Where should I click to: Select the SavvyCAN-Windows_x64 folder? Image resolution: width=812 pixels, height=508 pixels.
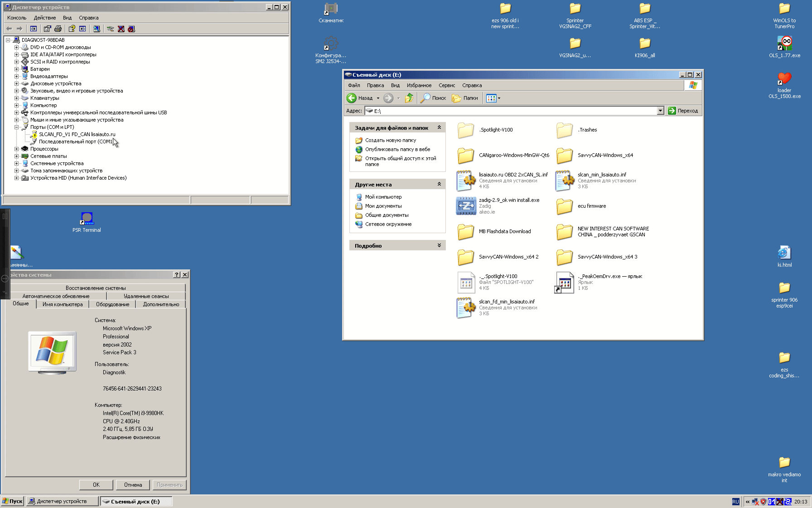coord(605,155)
